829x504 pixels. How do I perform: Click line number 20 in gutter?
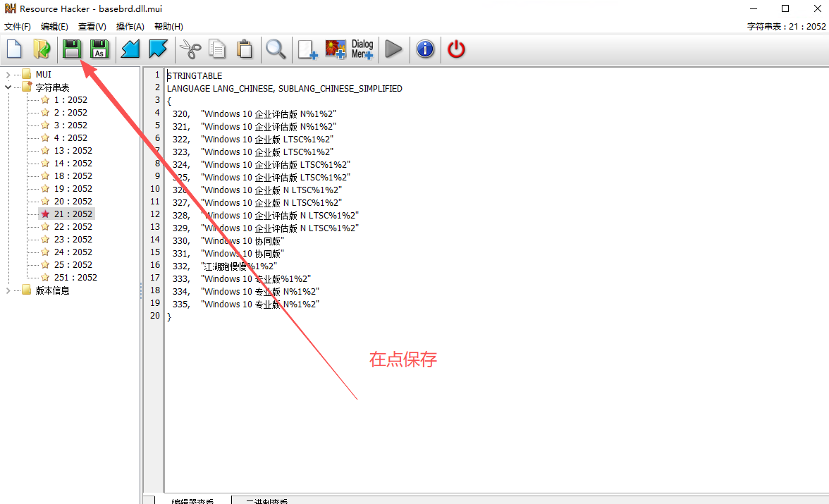tap(155, 316)
